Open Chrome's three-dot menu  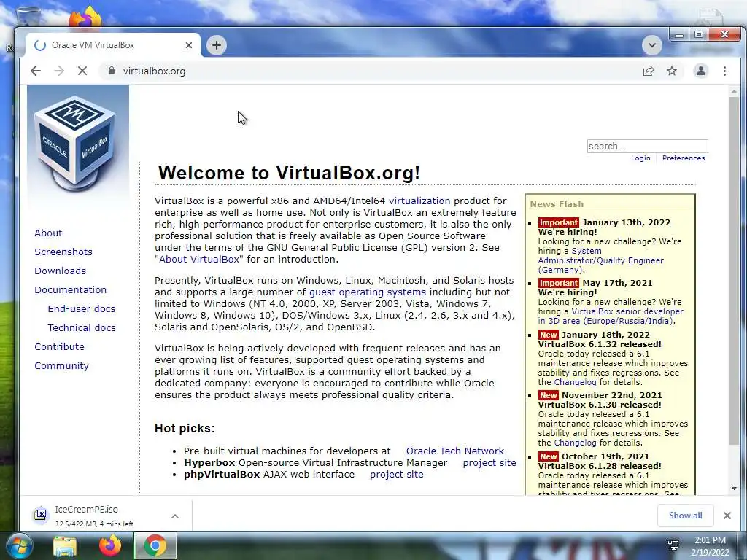pos(724,71)
